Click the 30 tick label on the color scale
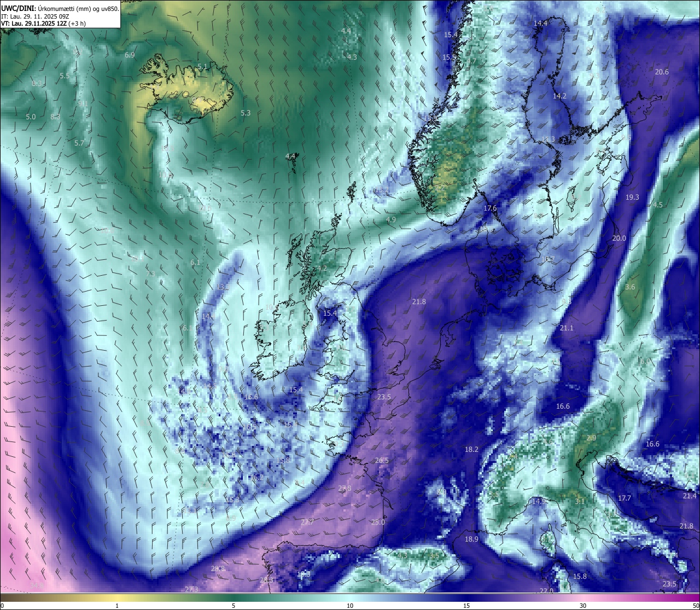The image size is (700, 610). pyautogui.click(x=583, y=606)
